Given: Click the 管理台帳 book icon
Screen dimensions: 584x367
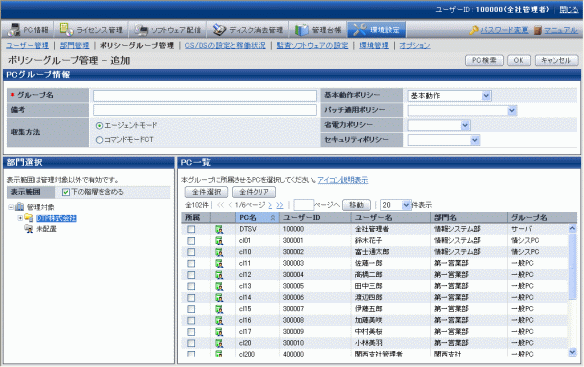Looking at the screenshot, I should [x=302, y=30].
